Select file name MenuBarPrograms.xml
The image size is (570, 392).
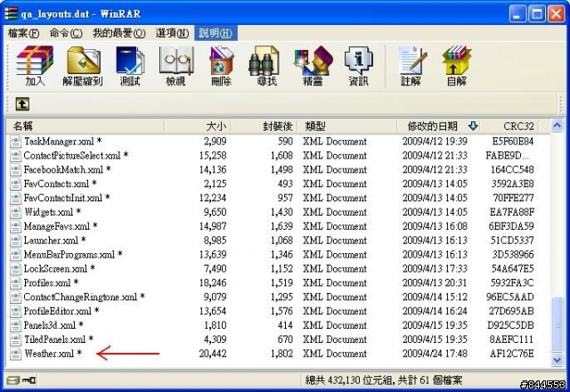pyautogui.click(x=69, y=255)
